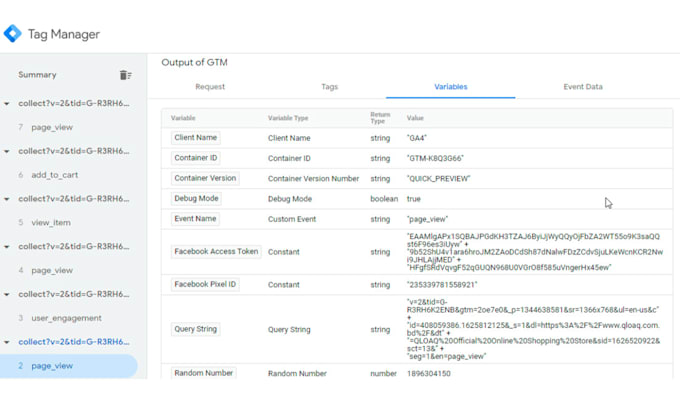Click the Container ID variable chip
680x409 pixels.
pyautogui.click(x=196, y=158)
